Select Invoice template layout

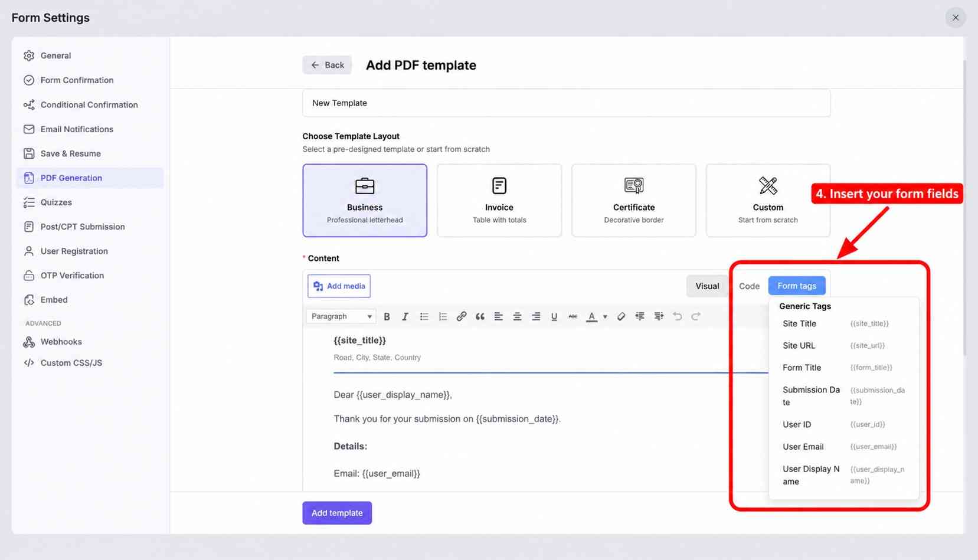[499, 201]
